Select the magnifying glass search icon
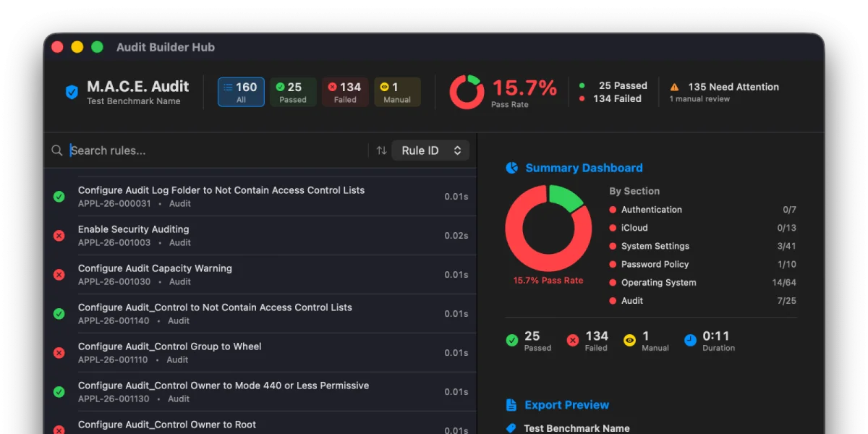The image size is (868, 434). (56, 150)
